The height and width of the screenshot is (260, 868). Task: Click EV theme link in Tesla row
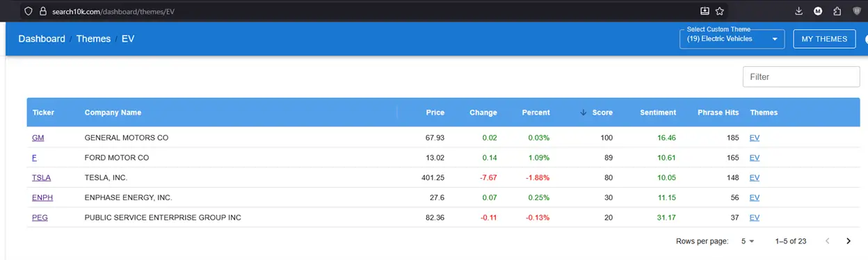pos(755,178)
